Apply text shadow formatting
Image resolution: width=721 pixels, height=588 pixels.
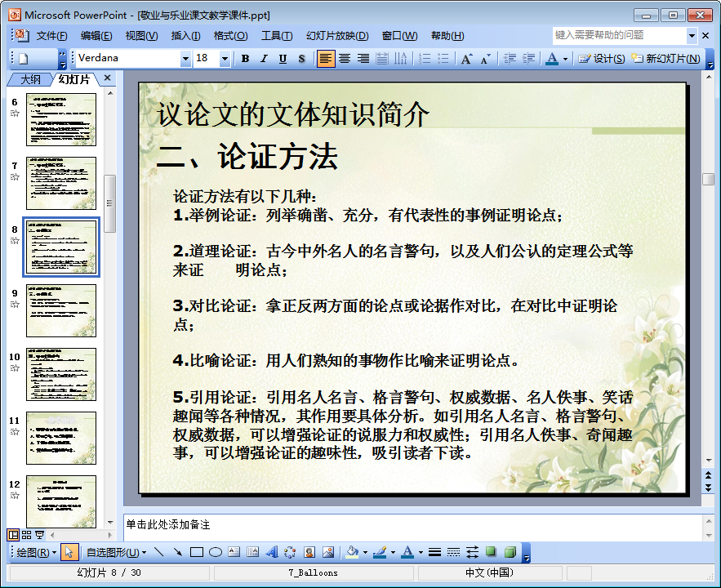tap(301, 58)
